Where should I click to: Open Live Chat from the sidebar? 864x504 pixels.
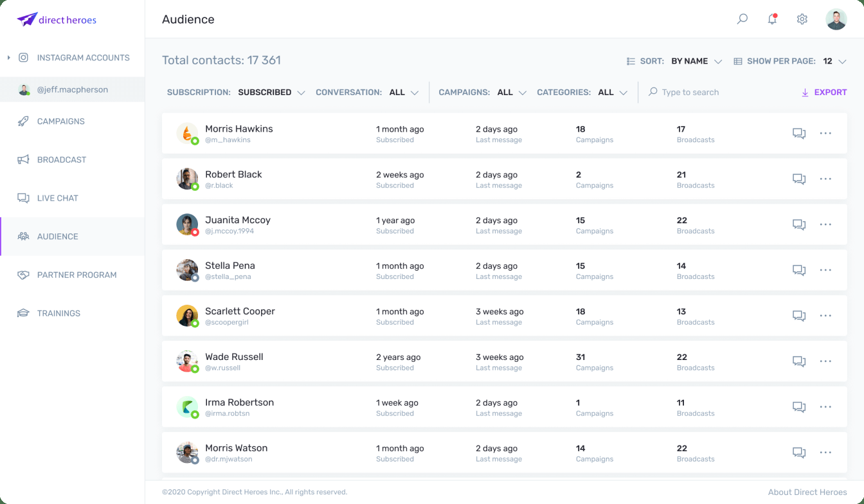click(57, 198)
